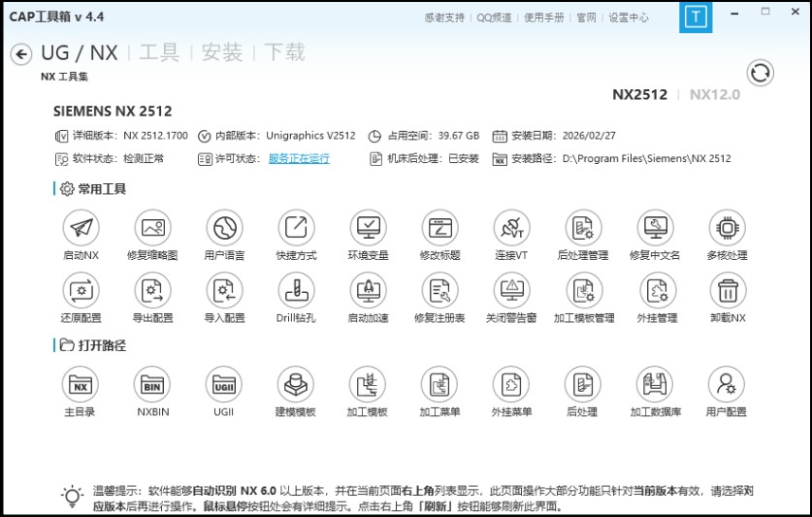Open the UGII folder path
Viewport: 812px width, 517px height.
tap(224, 385)
